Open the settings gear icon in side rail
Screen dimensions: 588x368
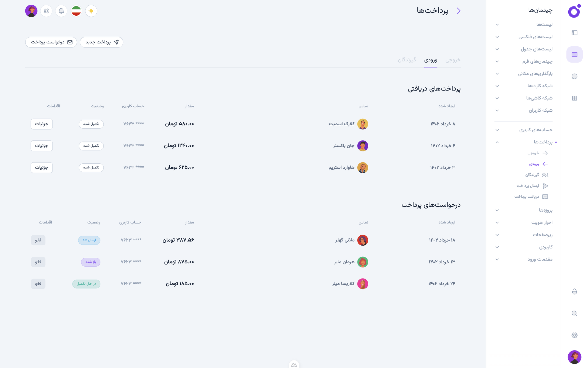click(574, 335)
